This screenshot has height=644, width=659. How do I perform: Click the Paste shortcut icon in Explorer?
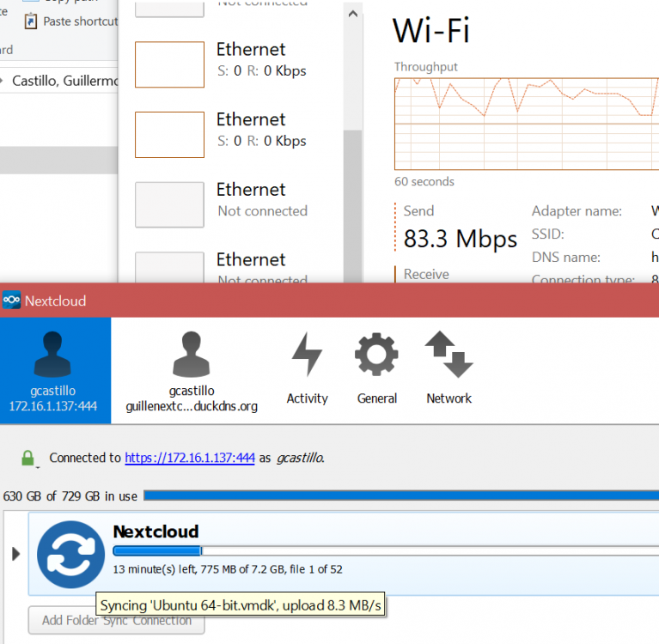(x=31, y=21)
